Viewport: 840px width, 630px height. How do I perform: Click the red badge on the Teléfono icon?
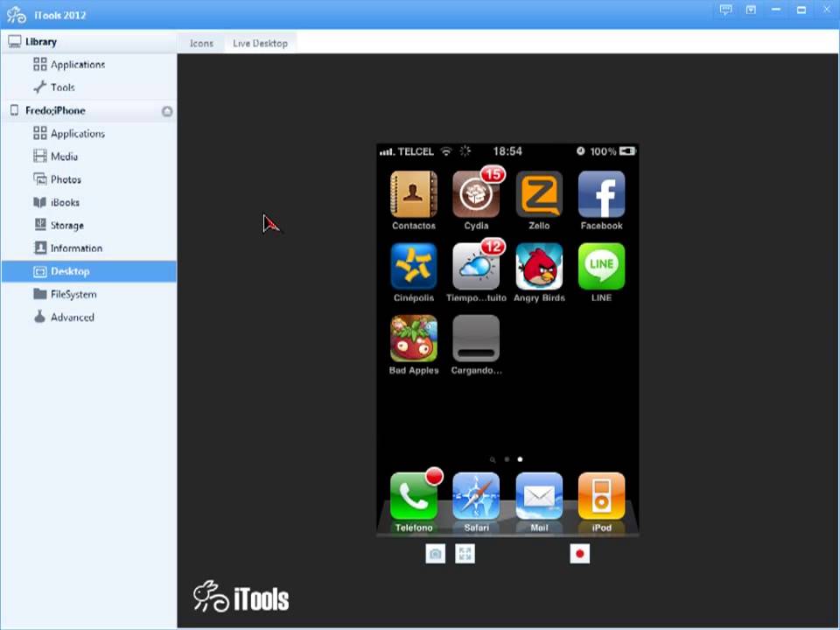(435, 476)
